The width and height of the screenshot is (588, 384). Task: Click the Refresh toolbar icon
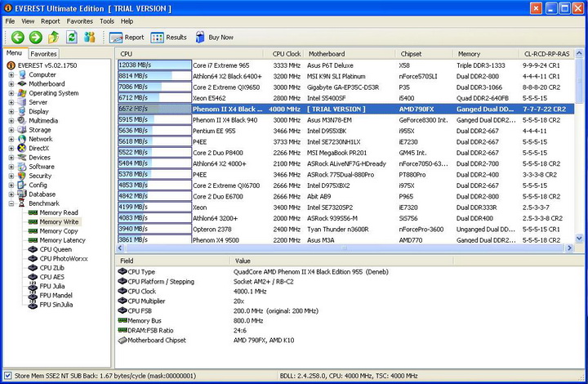[72, 37]
